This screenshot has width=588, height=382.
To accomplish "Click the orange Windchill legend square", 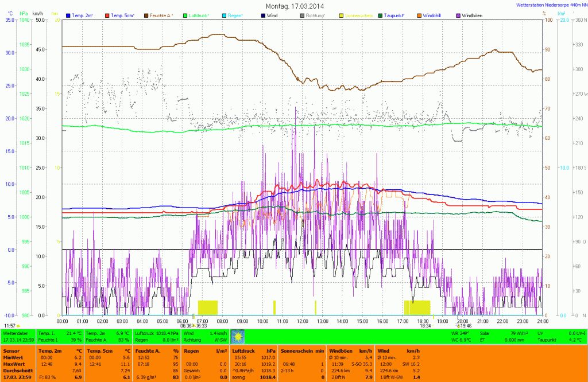I will [x=419, y=15].
